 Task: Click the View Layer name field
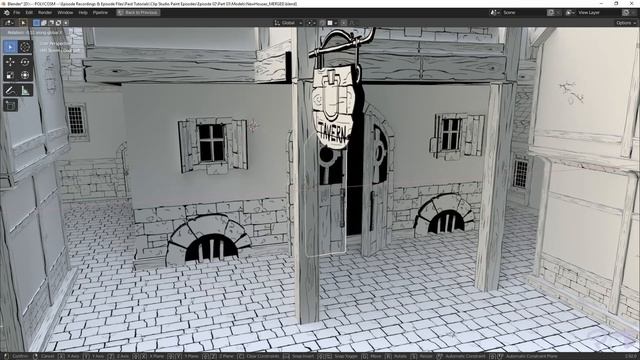[598, 13]
